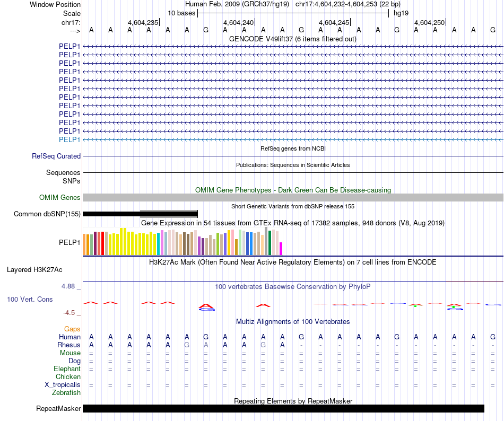The height and width of the screenshot is (421, 504).
Task: Select the Human alignment row label
Action: pyautogui.click(x=69, y=337)
